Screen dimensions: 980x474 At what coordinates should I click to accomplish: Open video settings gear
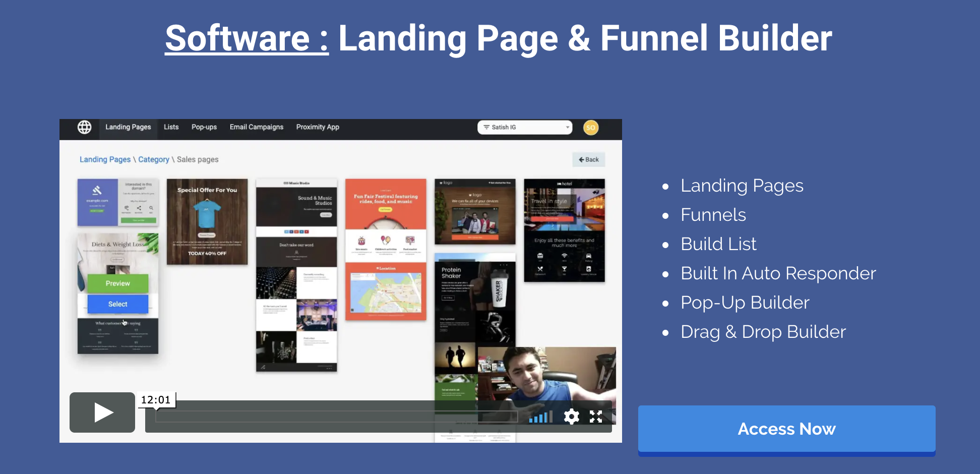pyautogui.click(x=571, y=417)
